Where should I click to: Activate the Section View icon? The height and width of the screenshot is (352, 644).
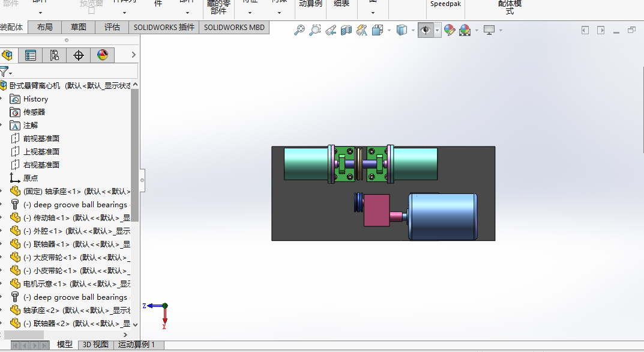346,30
